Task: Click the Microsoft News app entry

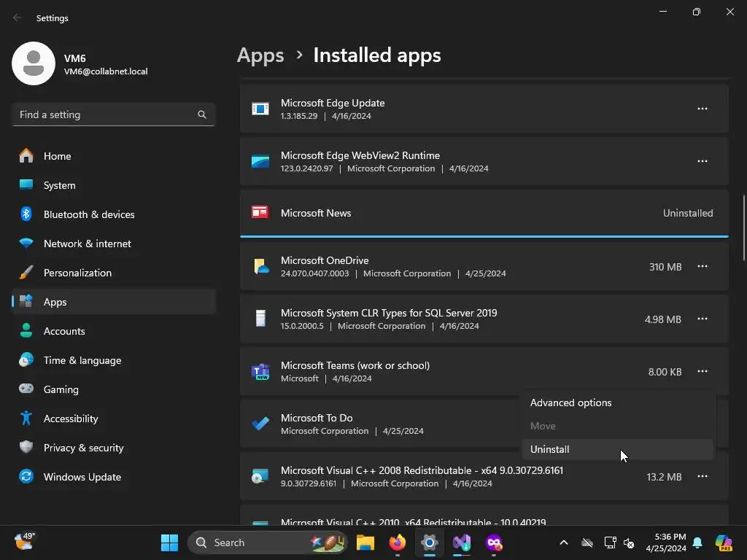Action: tap(484, 214)
